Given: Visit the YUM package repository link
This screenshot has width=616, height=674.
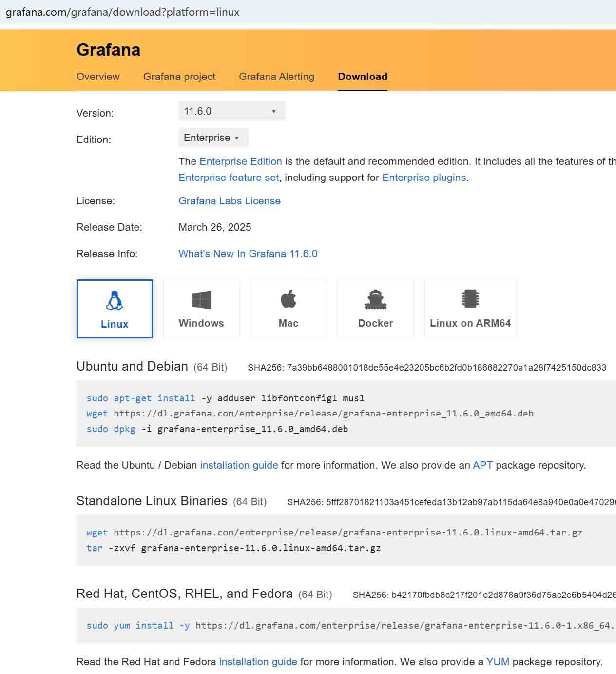Looking at the screenshot, I should click(498, 661).
